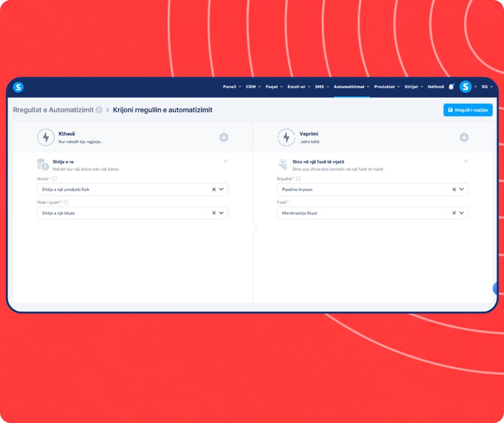Click the pipeline funnel icon
This screenshot has width=504, height=423.
pos(283,164)
